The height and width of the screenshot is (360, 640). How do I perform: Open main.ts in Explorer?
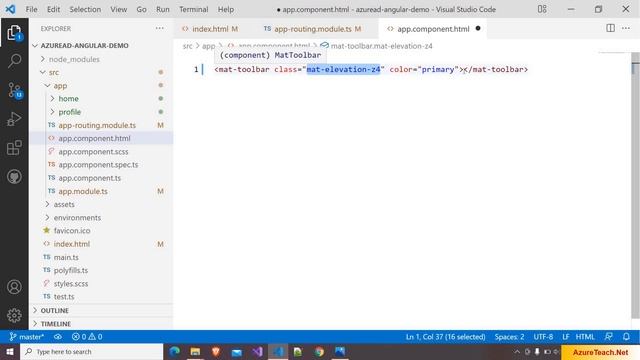click(66, 257)
